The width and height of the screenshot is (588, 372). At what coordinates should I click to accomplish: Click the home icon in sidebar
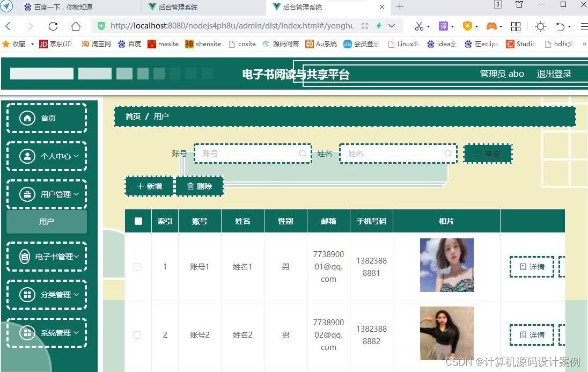pyautogui.click(x=27, y=118)
